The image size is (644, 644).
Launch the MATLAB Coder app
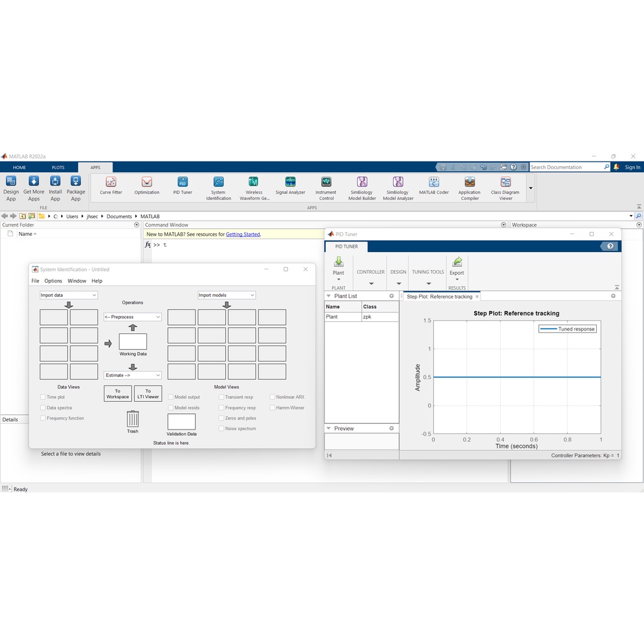tap(434, 184)
